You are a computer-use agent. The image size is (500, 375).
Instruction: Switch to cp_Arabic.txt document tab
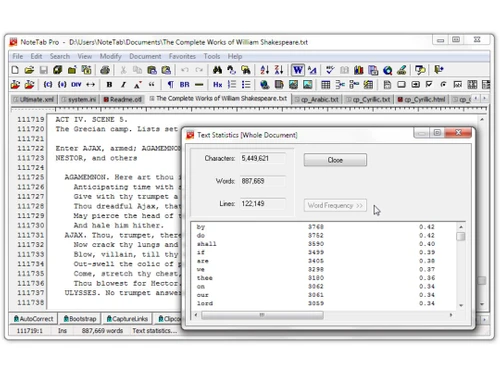point(317,99)
